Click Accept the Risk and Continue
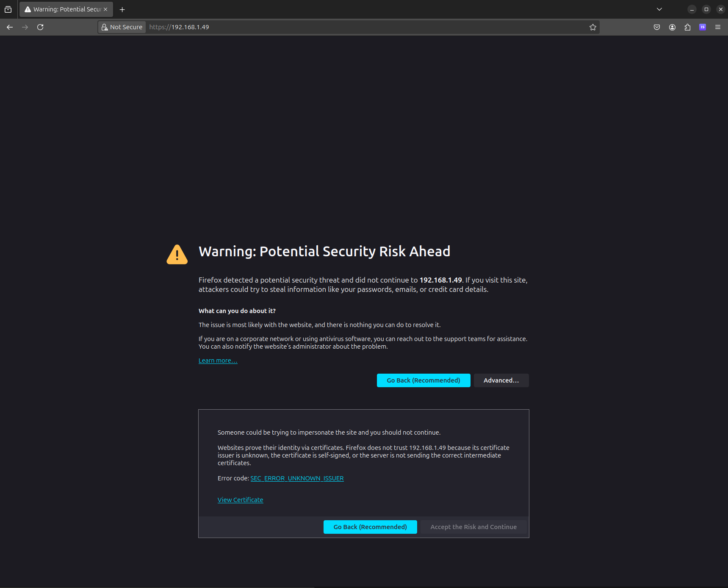728x588 pixels. tap(473, 527)
